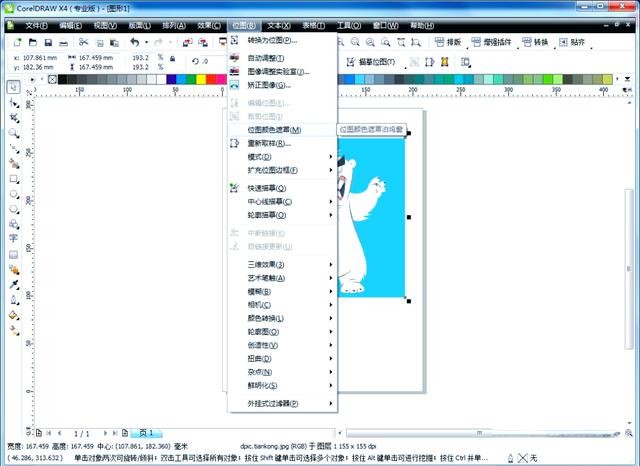This screenshot has width=640, height=466.
Task: Expand the 模糊(B) submenu
Action: click(282, 291)
